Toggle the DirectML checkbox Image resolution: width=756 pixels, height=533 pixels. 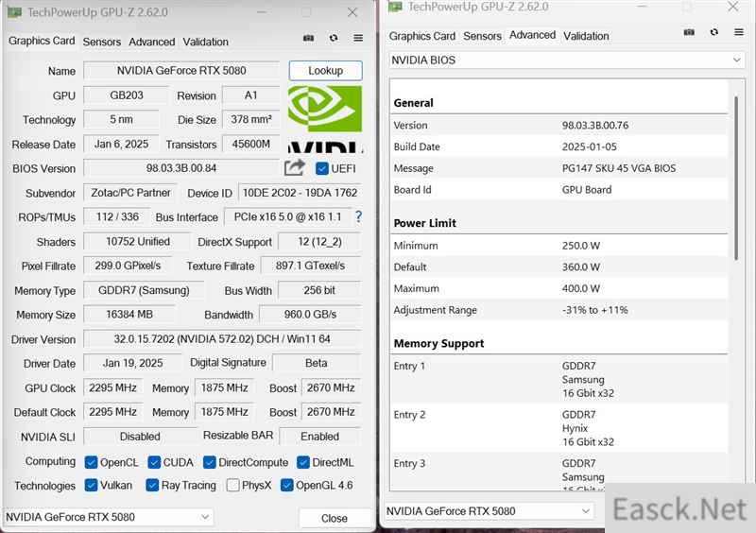(x=302, y=462)
